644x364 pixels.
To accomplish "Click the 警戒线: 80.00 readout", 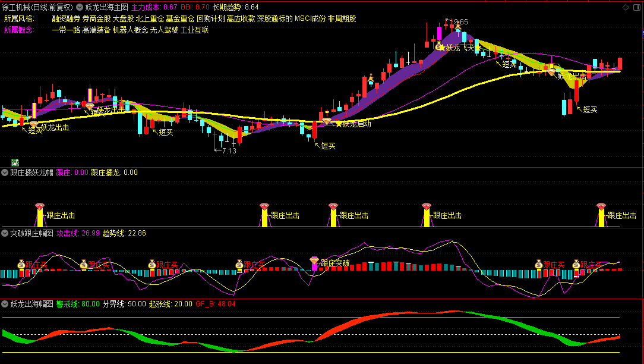I will click(x=78, y=304).
